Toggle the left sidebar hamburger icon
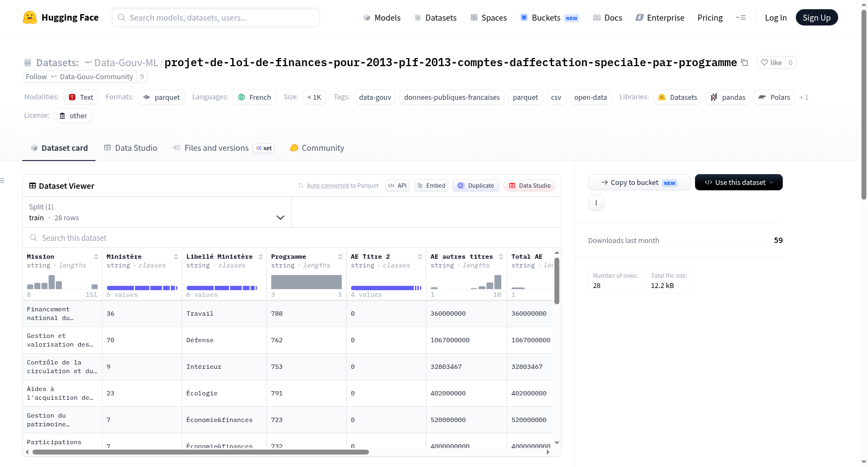 click(x=2, y=181)
